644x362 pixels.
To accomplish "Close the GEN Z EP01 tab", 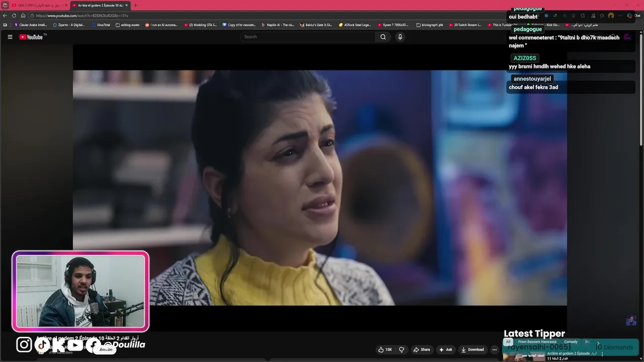I will [66, 5].
